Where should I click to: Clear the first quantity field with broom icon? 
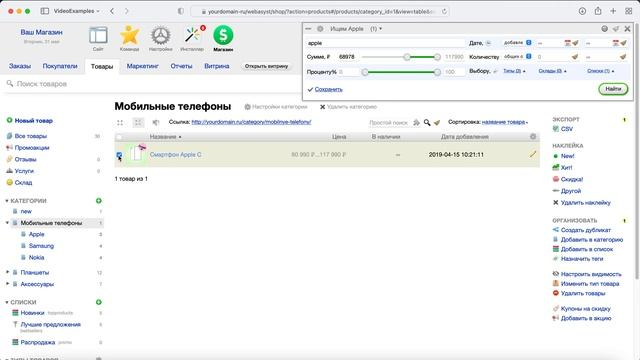[x=575, y=57]
